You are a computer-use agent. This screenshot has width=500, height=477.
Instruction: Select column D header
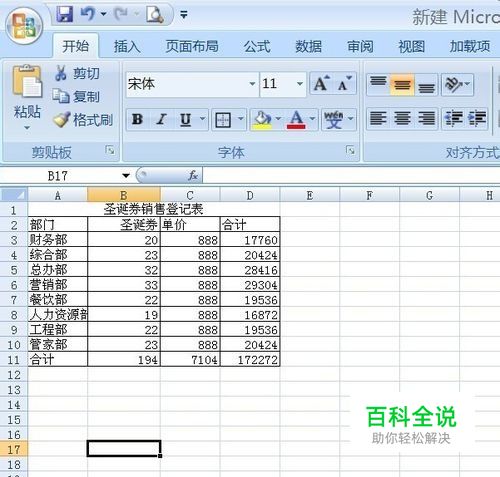(250, 195)
